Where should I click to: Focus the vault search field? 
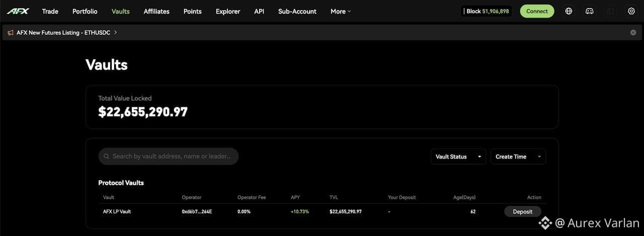[169, 156]
